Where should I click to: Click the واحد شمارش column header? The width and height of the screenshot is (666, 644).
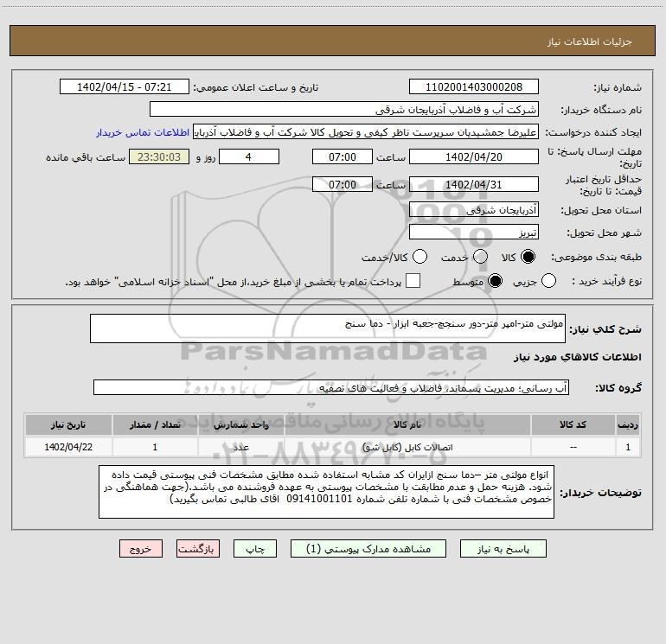click(240, 424)
